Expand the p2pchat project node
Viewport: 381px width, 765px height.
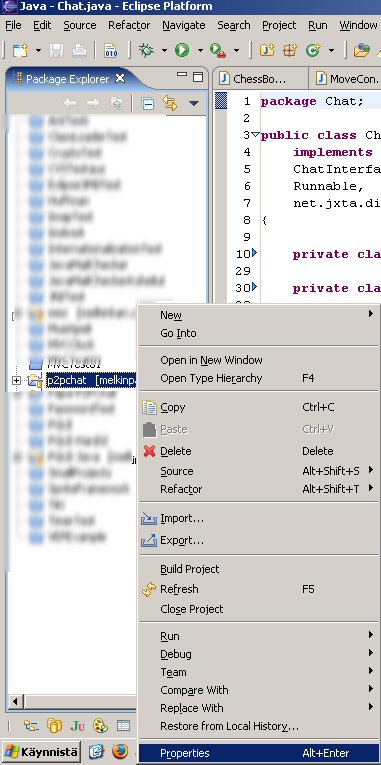[x=17, y=381]
